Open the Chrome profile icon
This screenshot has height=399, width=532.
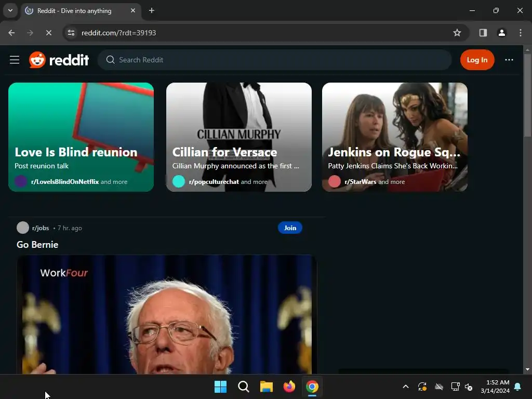501,33
